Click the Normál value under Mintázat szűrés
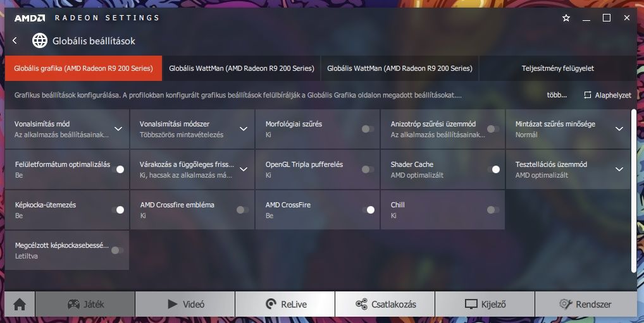This screenshot has width=644, height=323. pos(526,135)
